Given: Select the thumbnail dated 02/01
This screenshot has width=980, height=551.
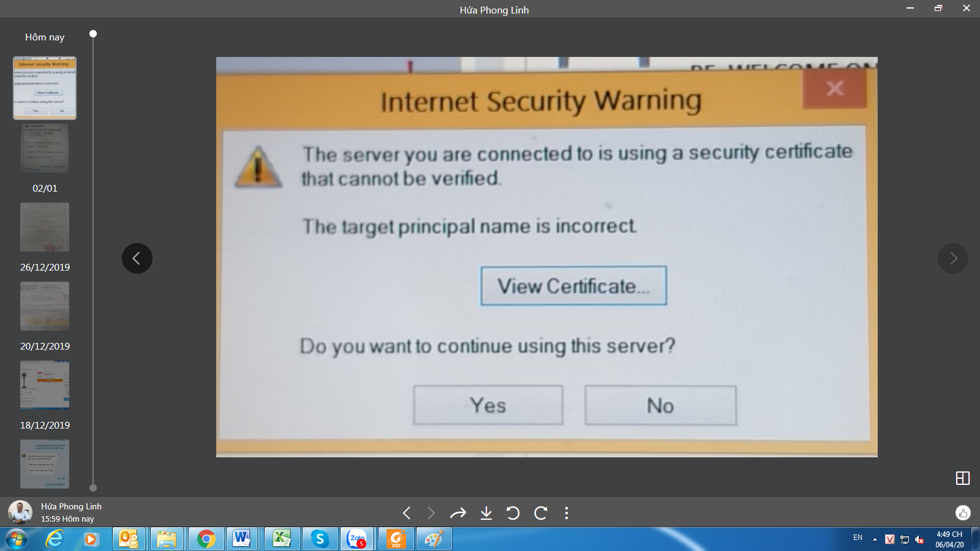Looking at the screenshot, I should click(45, 227).
